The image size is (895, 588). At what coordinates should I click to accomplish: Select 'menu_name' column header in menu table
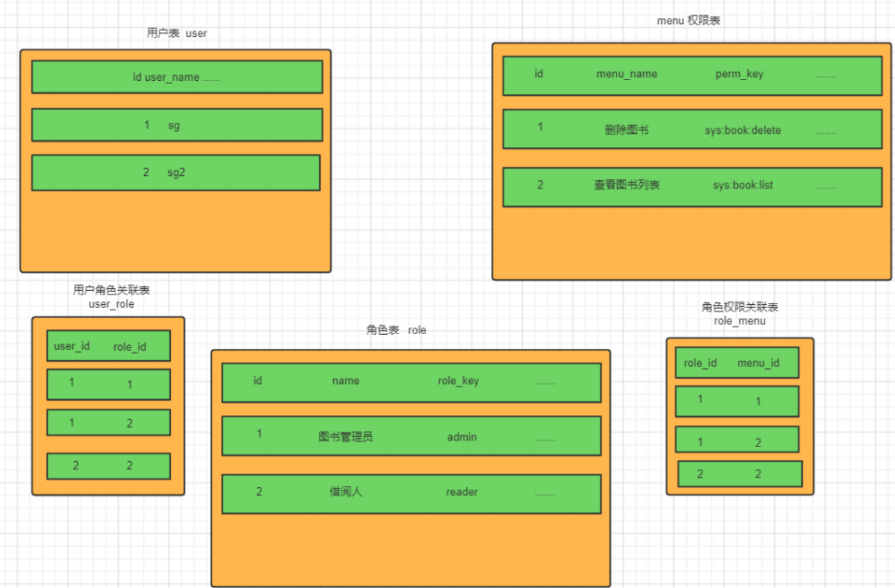tap(626, 74)
